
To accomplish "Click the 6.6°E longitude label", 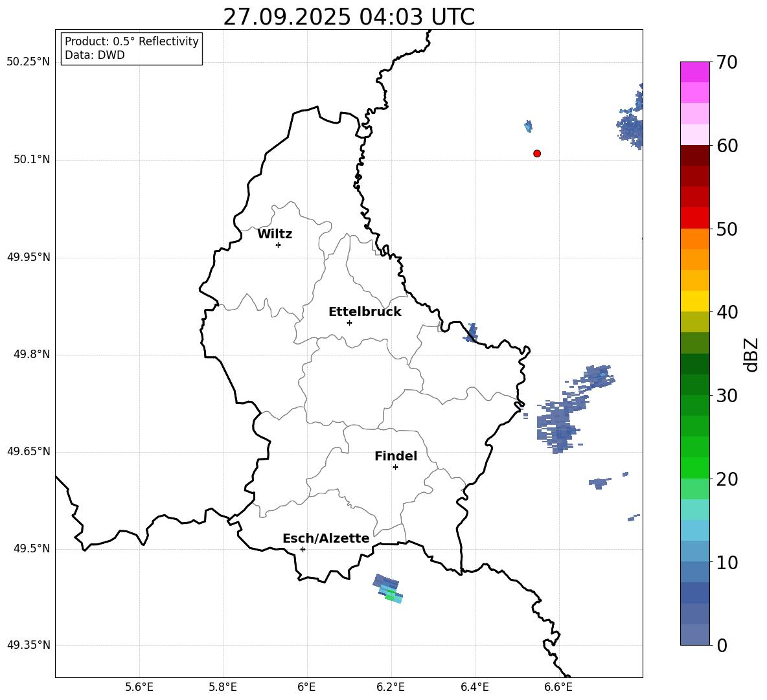I will 558,688.
